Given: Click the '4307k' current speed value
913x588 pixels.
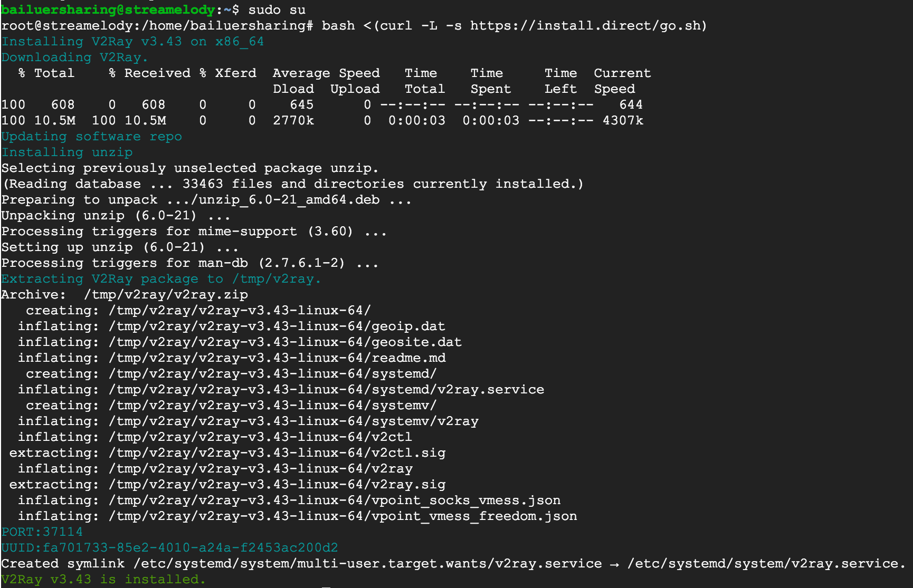Looking at the screenshot, I should pos(623,121).
